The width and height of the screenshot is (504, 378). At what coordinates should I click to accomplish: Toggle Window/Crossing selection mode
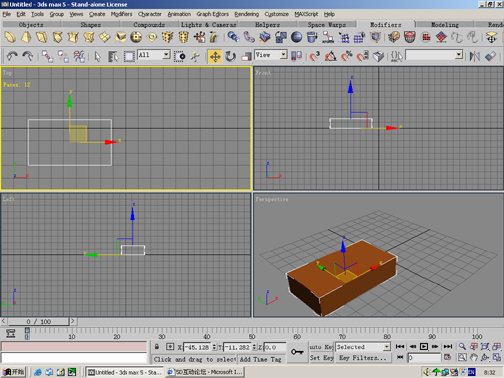click(180, 56)
